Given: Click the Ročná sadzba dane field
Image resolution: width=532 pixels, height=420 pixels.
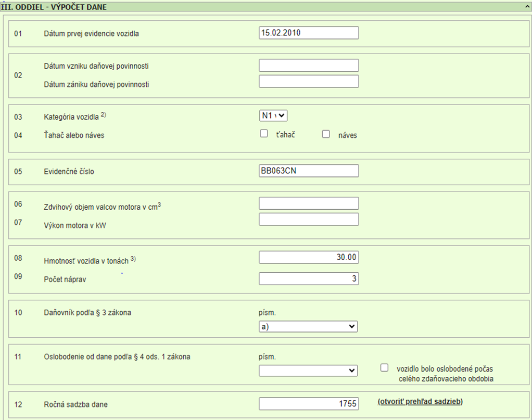Looking at the screenshot, I should point(309,404).
